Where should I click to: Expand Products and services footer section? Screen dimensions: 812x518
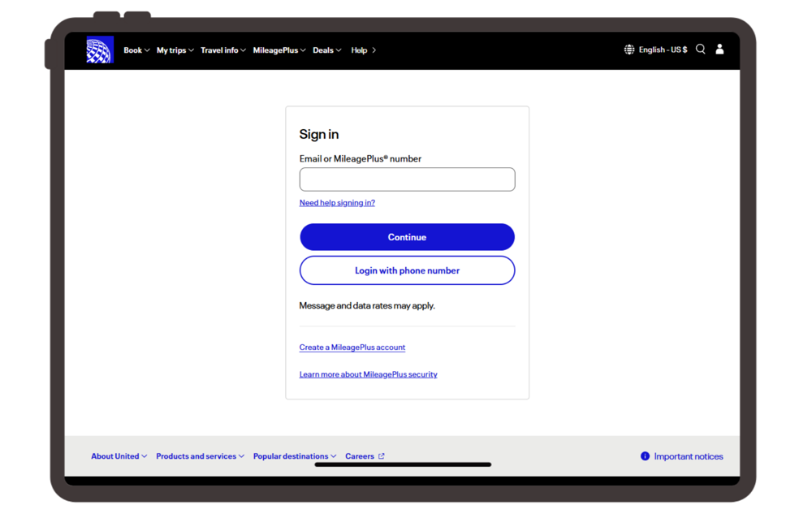[200, 455]
